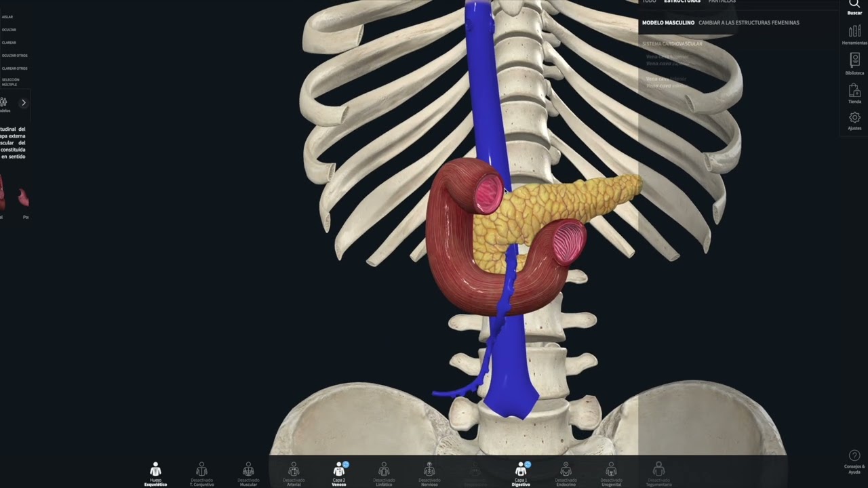Viewport: 868px width, 488px height.
Task: Activate the Linfático system layer
Action: [384, 474]
